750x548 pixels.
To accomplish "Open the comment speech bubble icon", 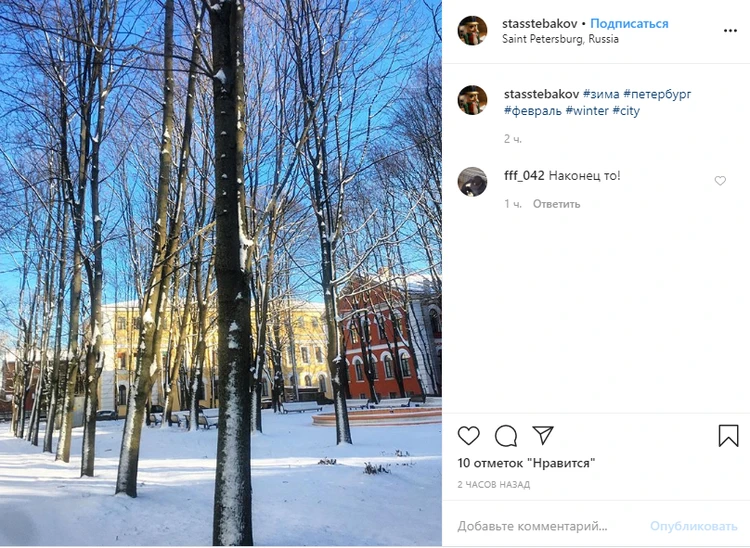I will click(x=506, y=436).
